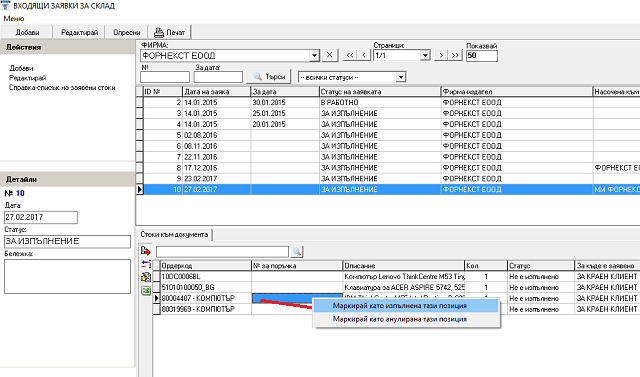The image size is (640, 377).
Task: Go to previous page with < button
Action: coord(364,55)
